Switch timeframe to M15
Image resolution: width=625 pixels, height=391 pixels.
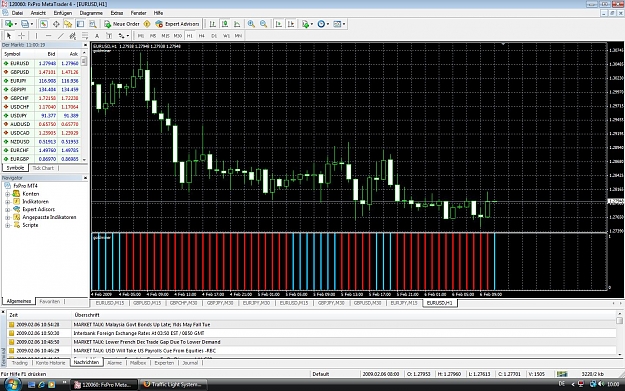(x=165, y=36)
